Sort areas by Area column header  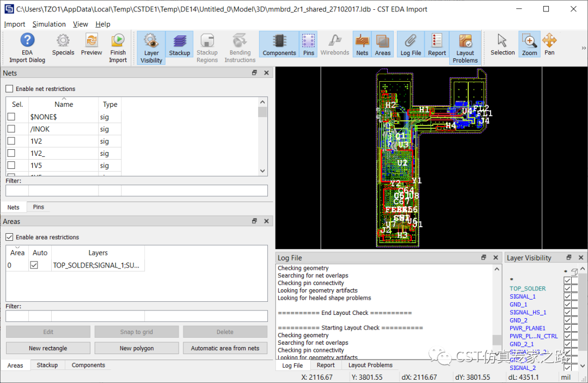point(17,252)
